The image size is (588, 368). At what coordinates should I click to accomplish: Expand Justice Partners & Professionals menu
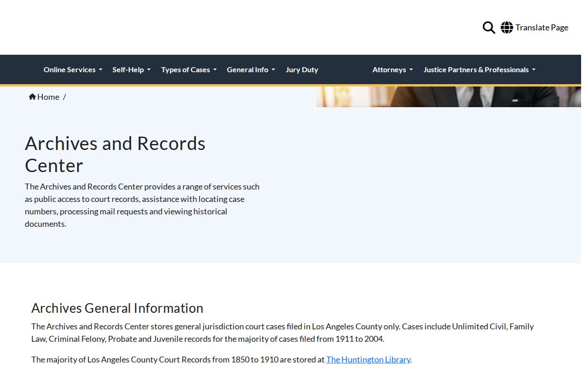click(480, 70)
